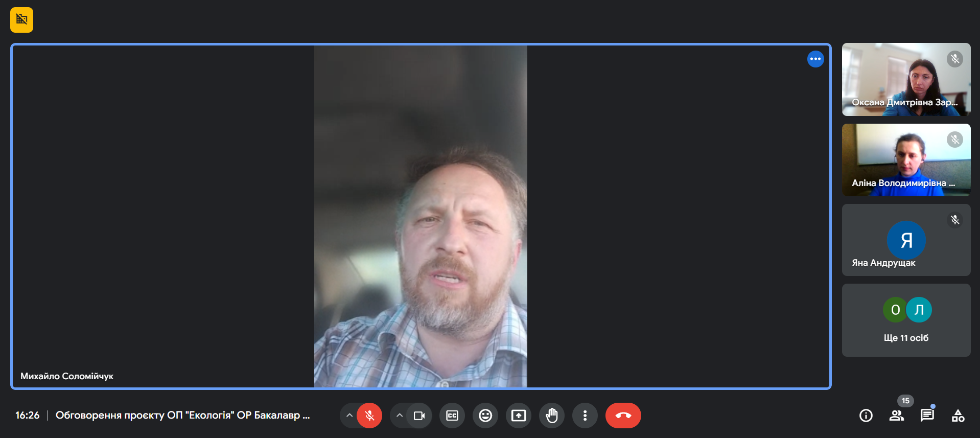Open the three-dot more options menu
Image resolution: width=980 pixels, height=438 pixels.
click(585, 416)
